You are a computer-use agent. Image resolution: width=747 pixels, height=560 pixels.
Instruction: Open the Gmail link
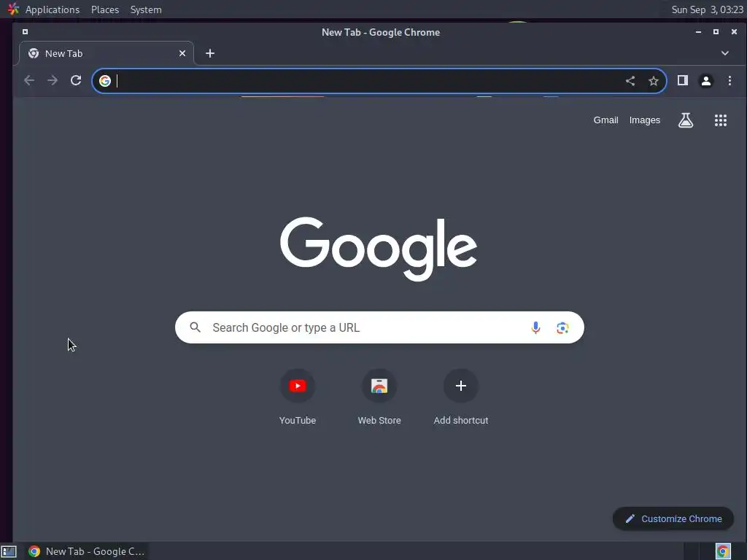(605, 120)
